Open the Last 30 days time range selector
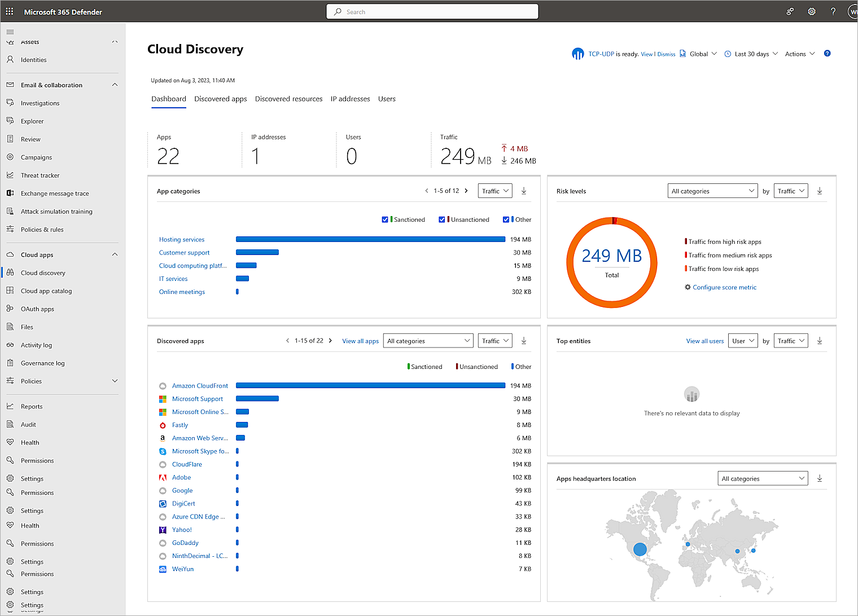The height and width of the screenshot is (616, 858). pos(751,54)
